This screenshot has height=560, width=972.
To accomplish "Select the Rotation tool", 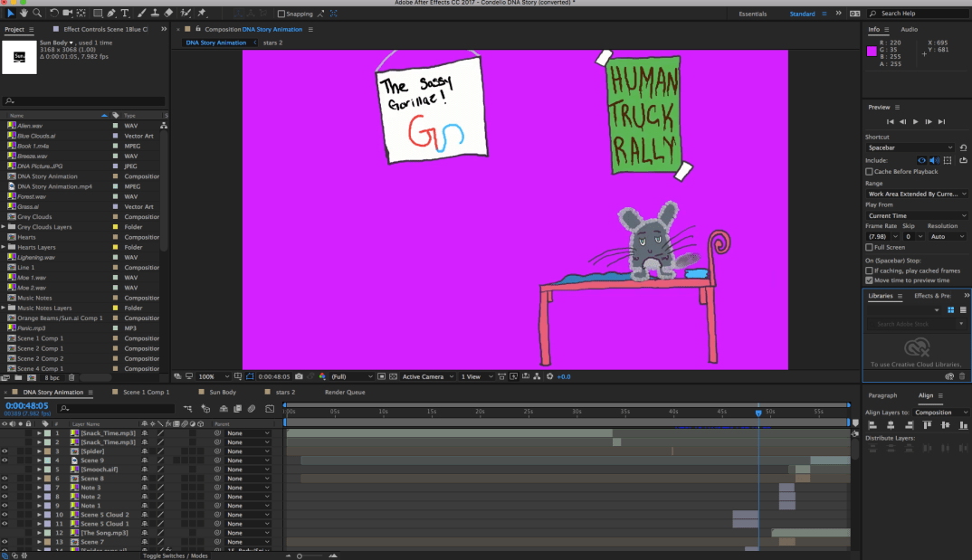I will [x=54, y=14].
